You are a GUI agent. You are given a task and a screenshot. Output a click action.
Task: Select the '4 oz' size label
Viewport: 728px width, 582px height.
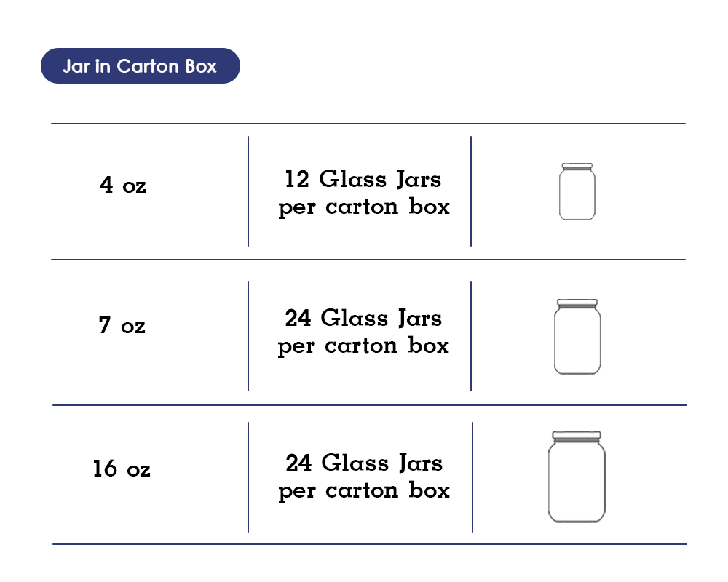coord(122,185)
